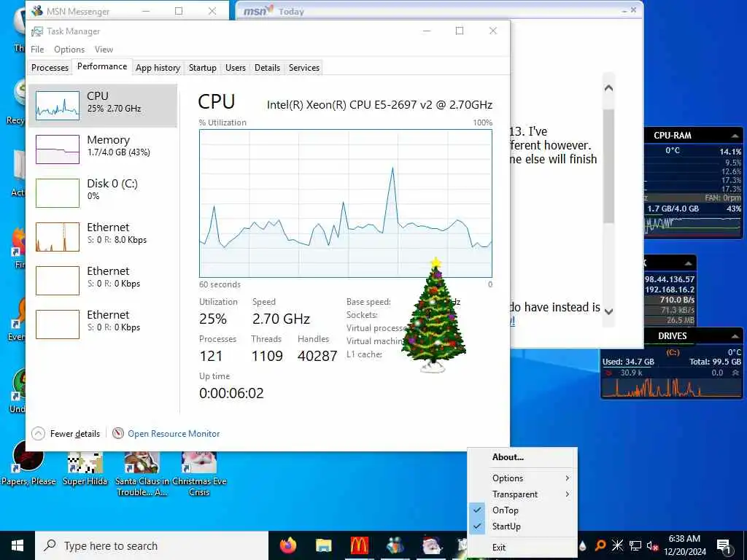Open Christmas Eve Crisis desktop shortcut
This screenshot has height=560, width=747.
coord(199,474)
